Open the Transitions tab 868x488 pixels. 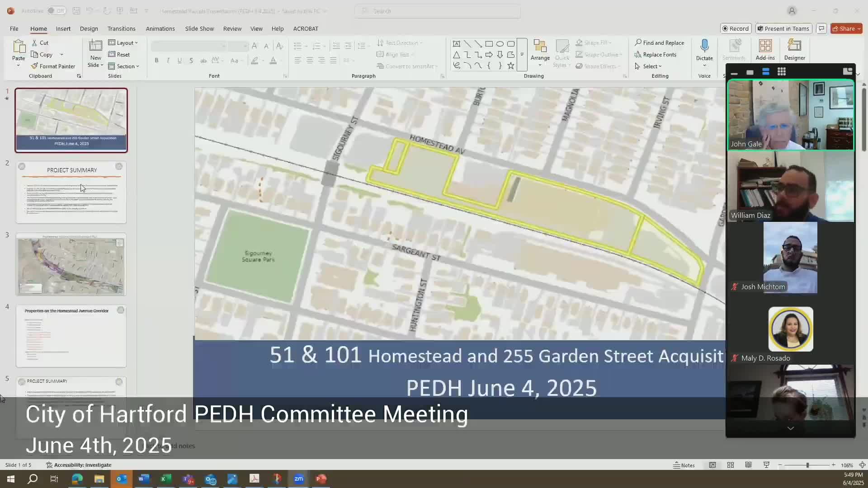[x=121, y=28]
